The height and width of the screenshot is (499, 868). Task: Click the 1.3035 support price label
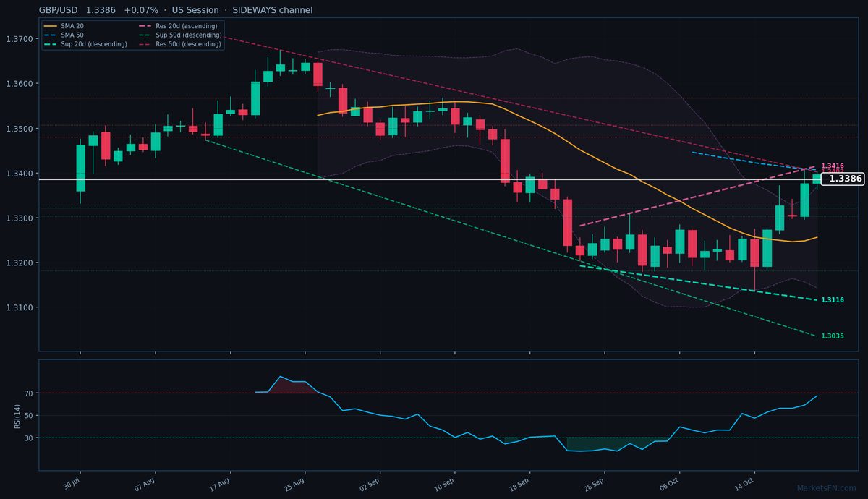(x=833, y=336)
